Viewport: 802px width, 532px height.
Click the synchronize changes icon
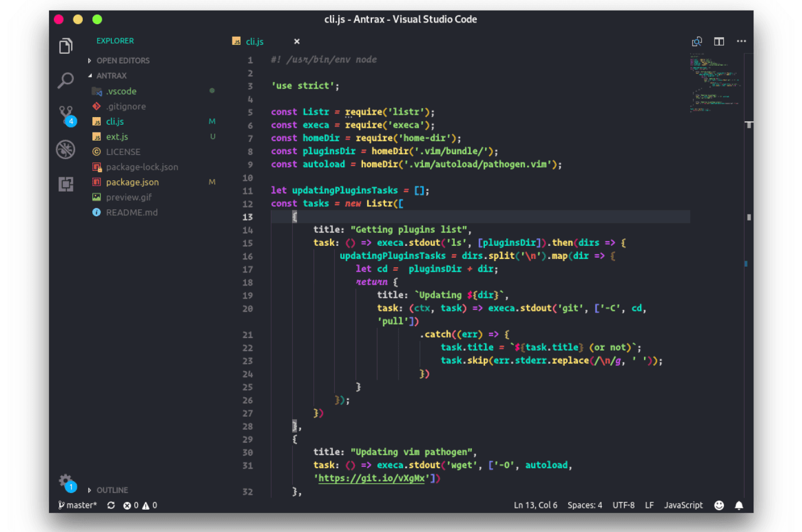[111, 505]
